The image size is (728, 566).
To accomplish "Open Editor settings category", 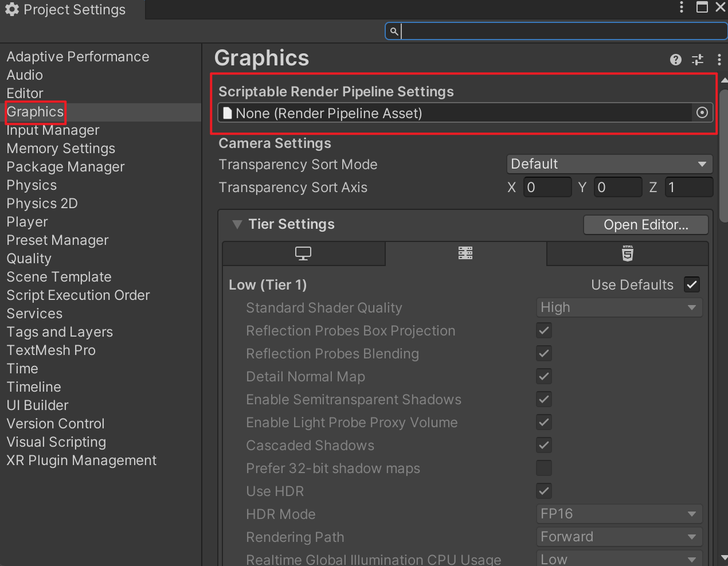I will pyautogui.click(x=25, y=93).
